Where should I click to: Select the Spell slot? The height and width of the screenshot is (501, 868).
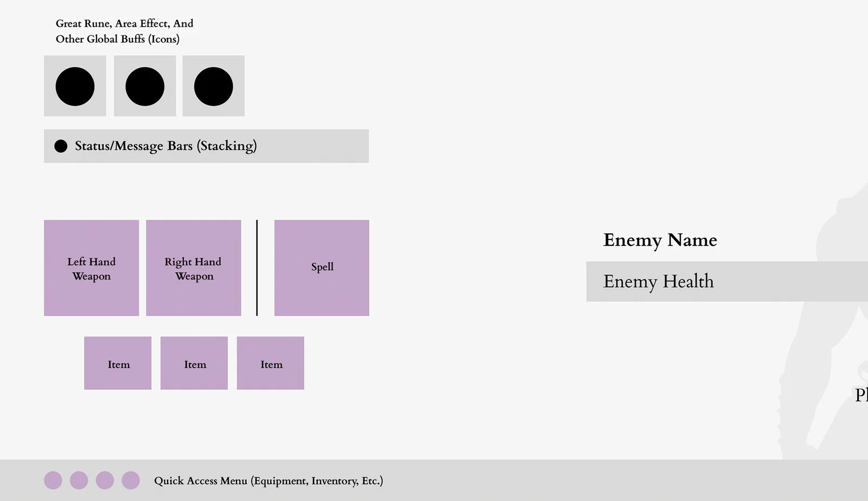click(x=322, y=268)
